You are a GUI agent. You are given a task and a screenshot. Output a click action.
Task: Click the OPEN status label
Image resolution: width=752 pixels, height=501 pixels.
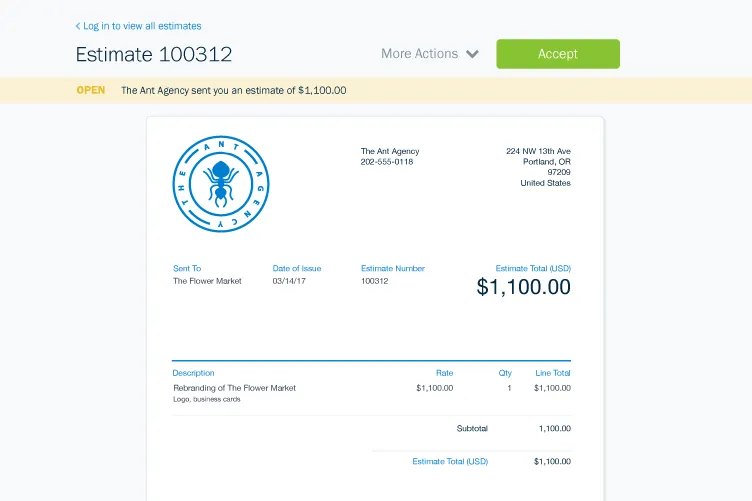coord(91,90)
